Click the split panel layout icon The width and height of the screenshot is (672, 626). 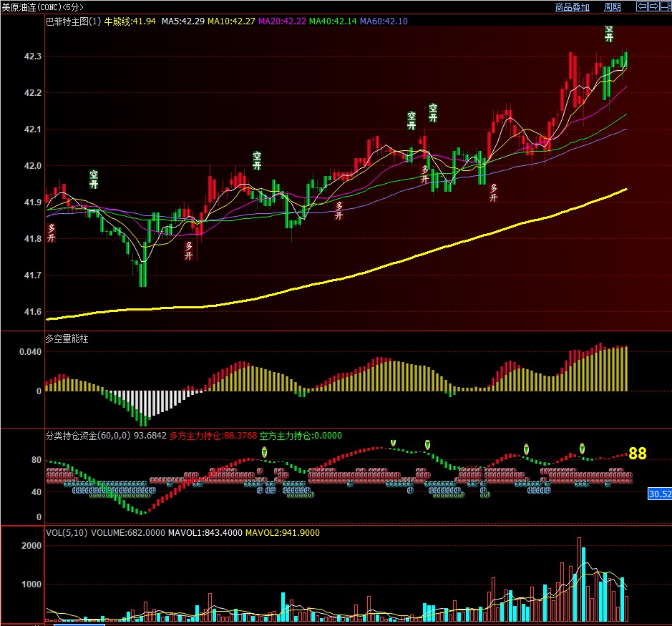(663, 6)
